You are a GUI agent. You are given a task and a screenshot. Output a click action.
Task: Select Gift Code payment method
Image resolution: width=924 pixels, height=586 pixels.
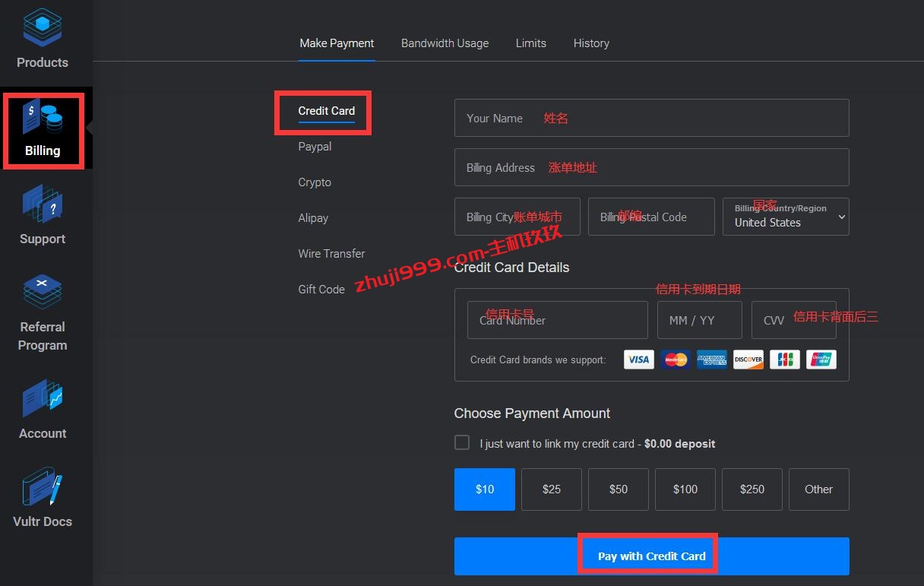tap(321, 290)
